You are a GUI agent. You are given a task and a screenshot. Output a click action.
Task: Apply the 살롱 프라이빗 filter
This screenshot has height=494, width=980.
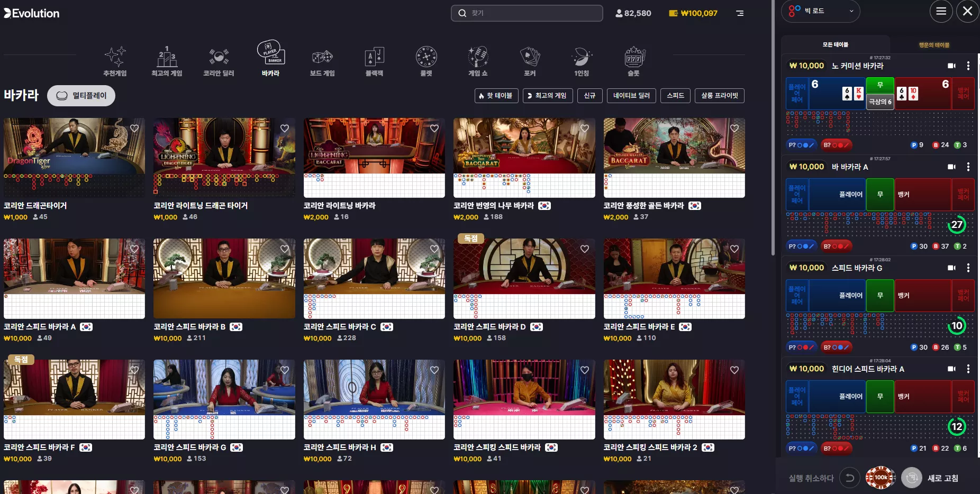(x=720, y=96)
